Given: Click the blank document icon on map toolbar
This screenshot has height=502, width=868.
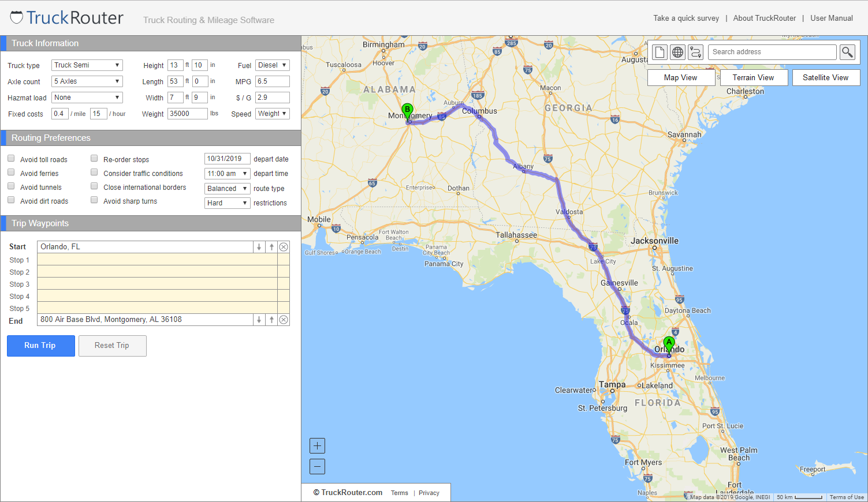Looking at the screenshot, I should tap(660, 52).
